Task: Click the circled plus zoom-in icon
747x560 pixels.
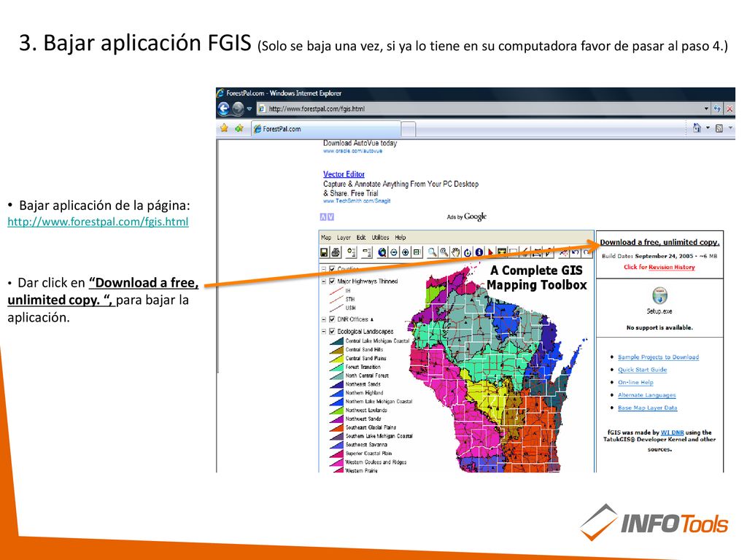Action: pyautogui.click(x=406, y=252)
